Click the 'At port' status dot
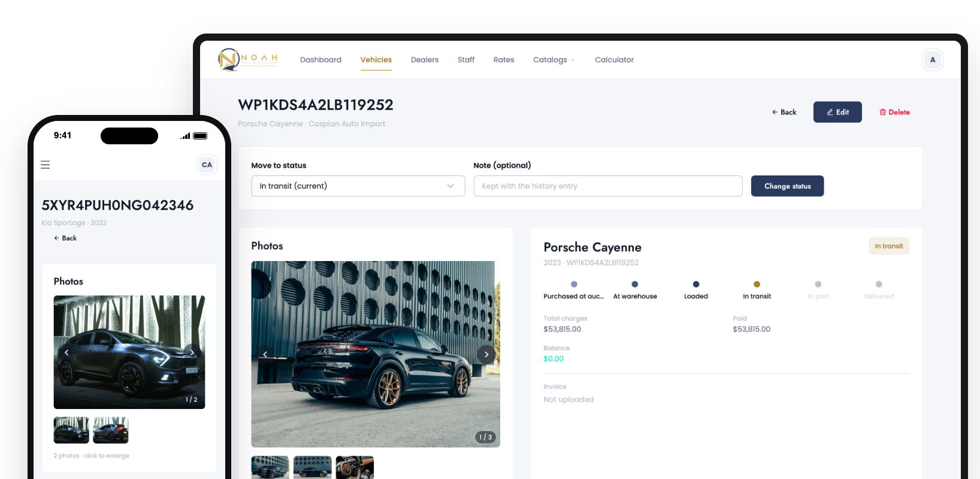The width and height of the screenshot is (980, 479). (x=818, y=284)
